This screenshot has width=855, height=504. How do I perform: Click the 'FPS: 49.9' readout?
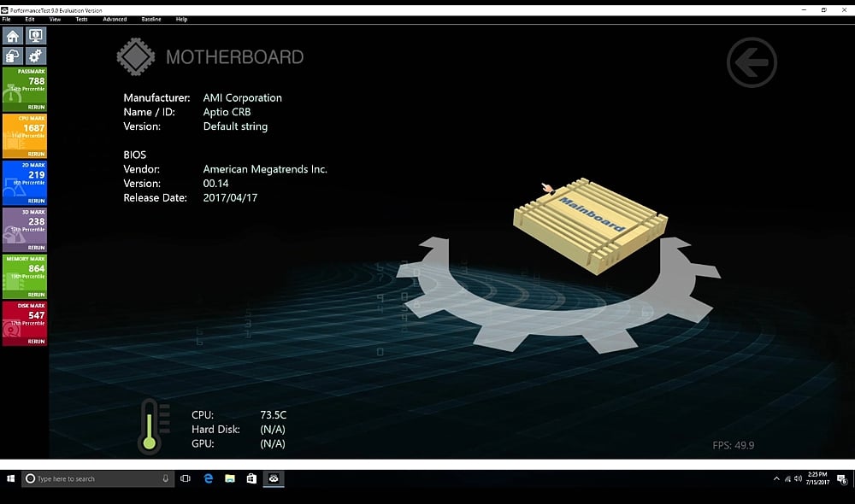click(734, 446)
